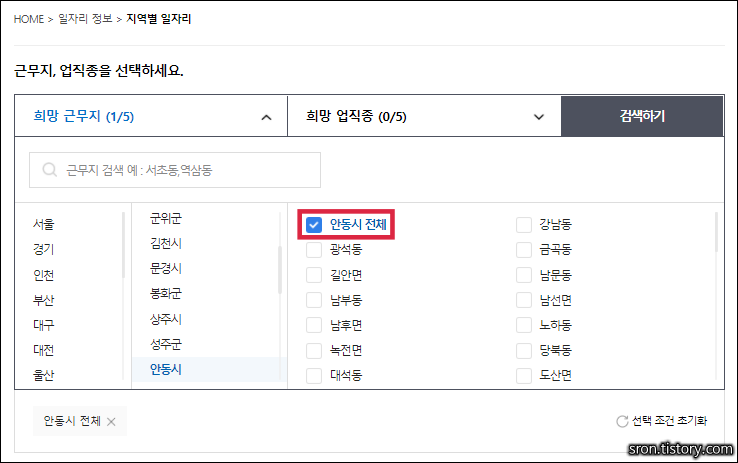
Task: Click the reset circular arrow icon
Action: point(622,421)
